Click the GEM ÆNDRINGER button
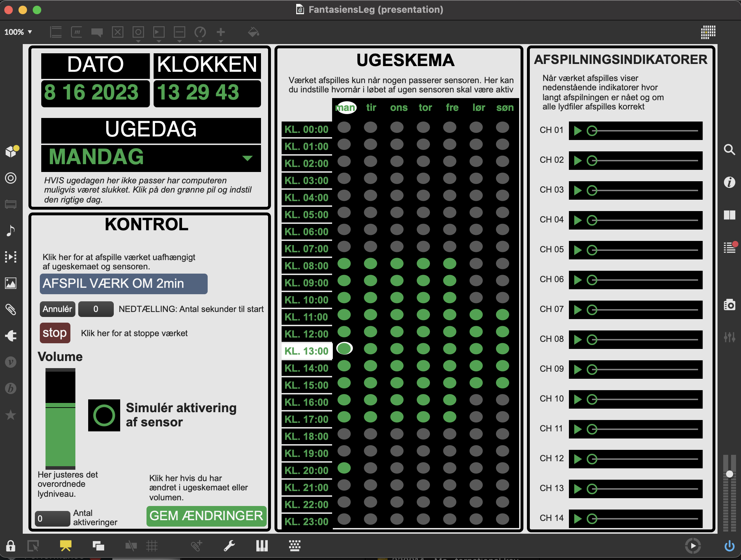The width and height of the screenshot is (741, 560). point(207,516)
